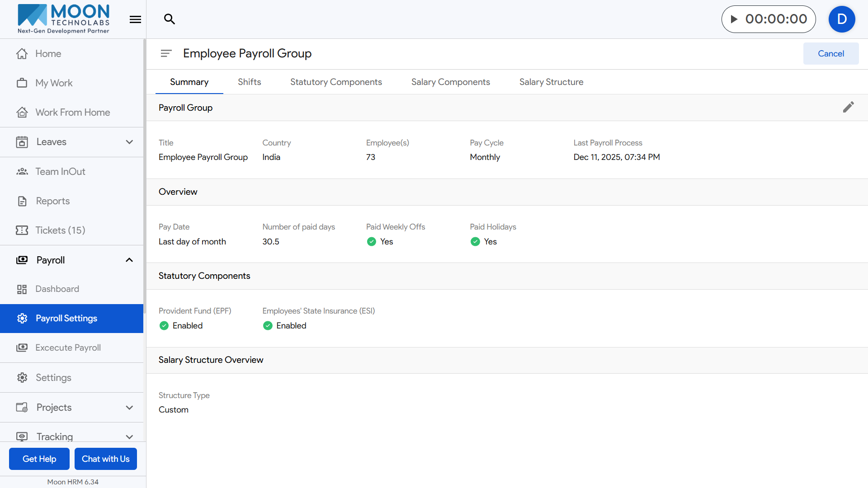
Task: Click the Cancel button
Action: tap(830, 54)
